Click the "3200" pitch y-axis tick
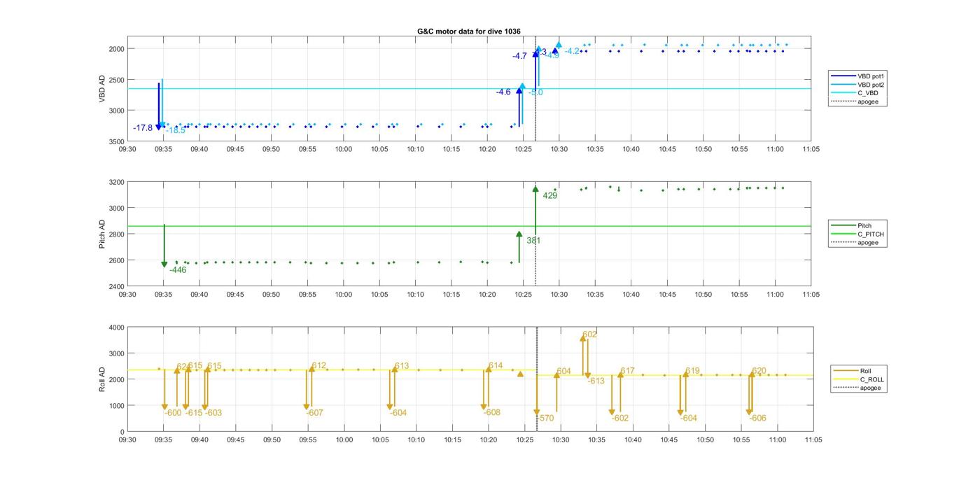This screenshot has height=485, width=980. pyautogui.click(x=117, y=182)
